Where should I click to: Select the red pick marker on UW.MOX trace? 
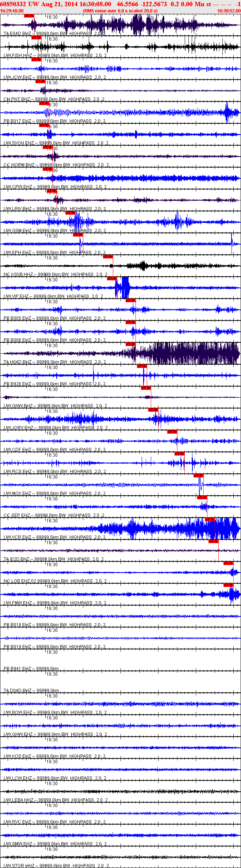(x=199, y=476)
